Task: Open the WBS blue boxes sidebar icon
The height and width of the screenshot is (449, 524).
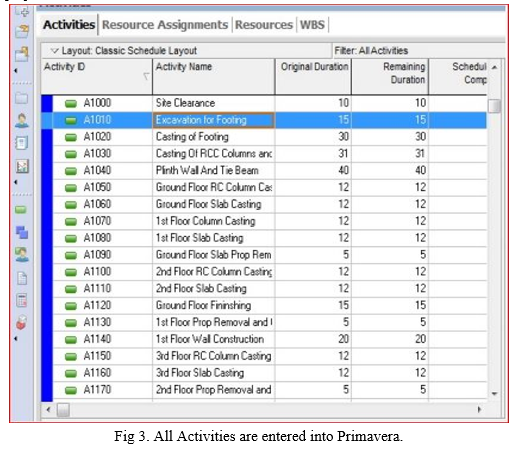Action: [22, 232]
